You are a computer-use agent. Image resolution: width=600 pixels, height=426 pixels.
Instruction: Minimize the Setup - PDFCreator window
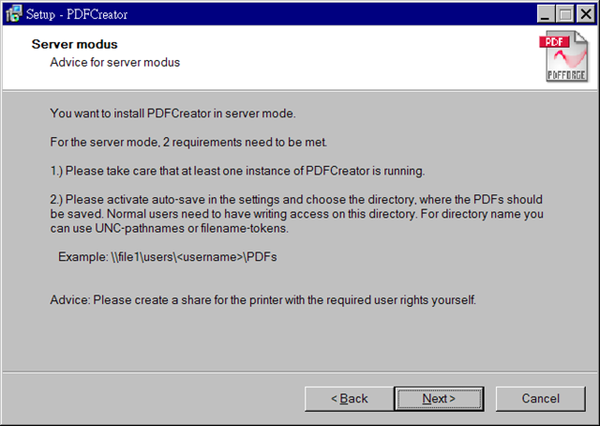(x=545, y=14)
